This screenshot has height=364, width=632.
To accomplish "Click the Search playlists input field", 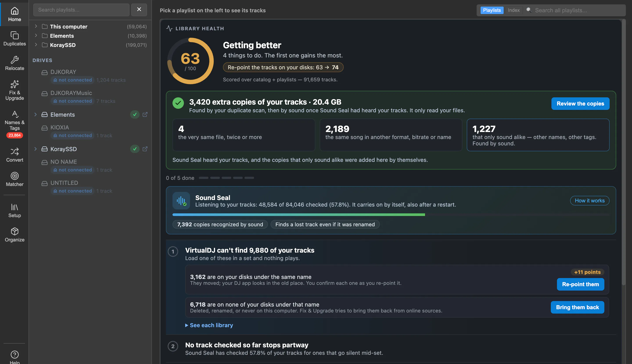I will pos(81,10).
